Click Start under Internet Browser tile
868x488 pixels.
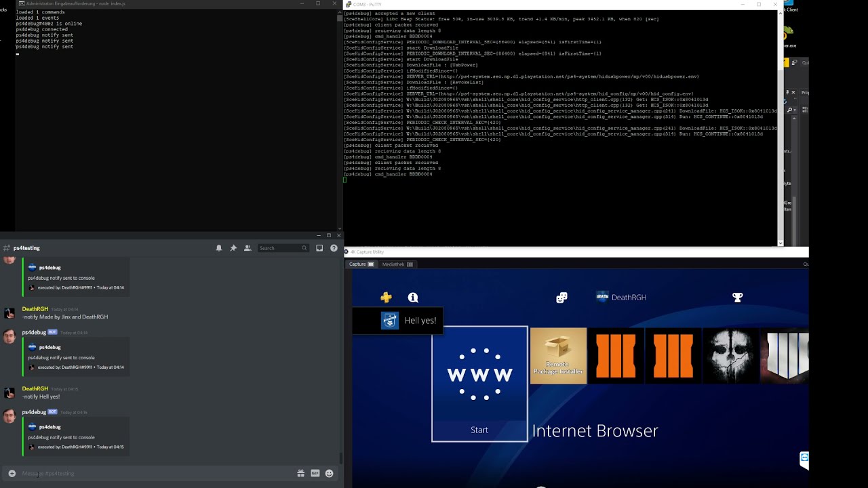(x=479, y=430)
